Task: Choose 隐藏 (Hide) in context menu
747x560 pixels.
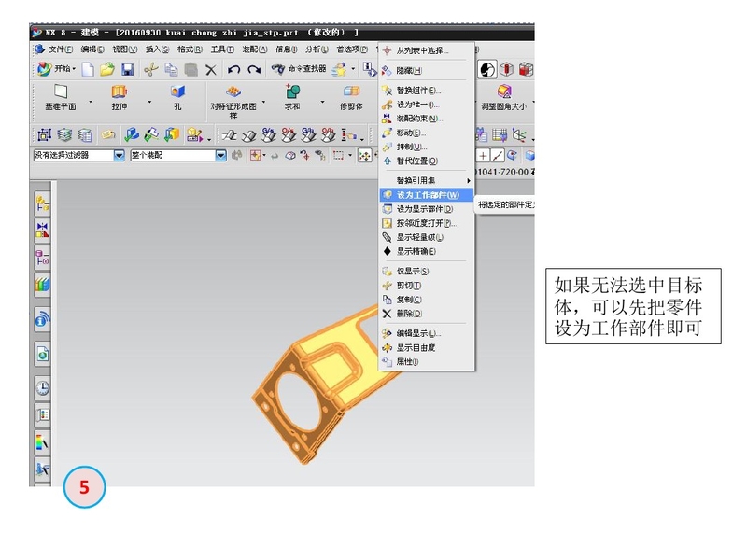Action: point(409,71)
